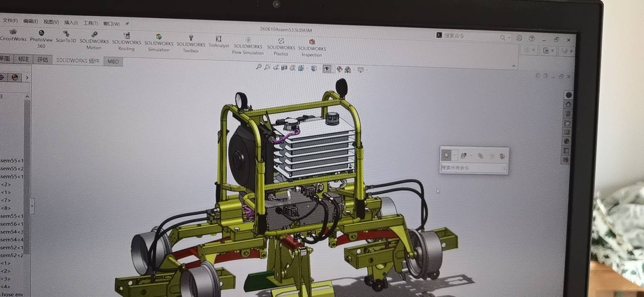Switch to the 评估 tab
644x297 pixels.
pyautogui.click(x=42, y=60)
